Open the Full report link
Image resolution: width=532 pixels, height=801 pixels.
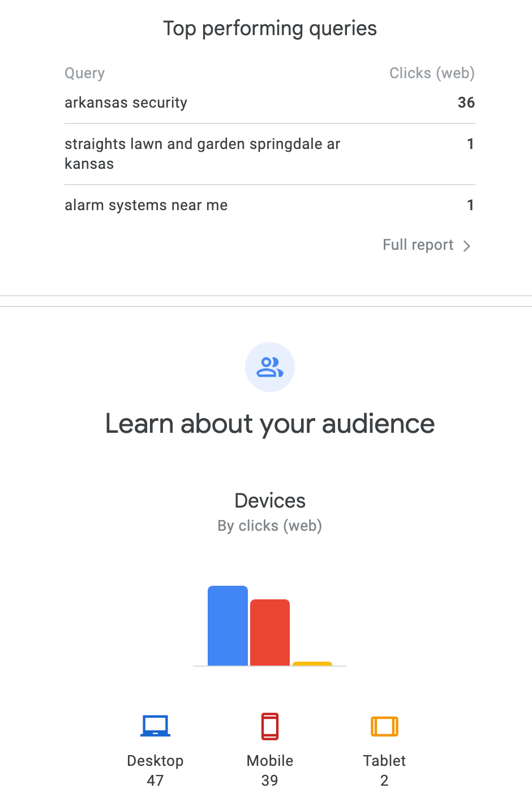click(418, 245)
